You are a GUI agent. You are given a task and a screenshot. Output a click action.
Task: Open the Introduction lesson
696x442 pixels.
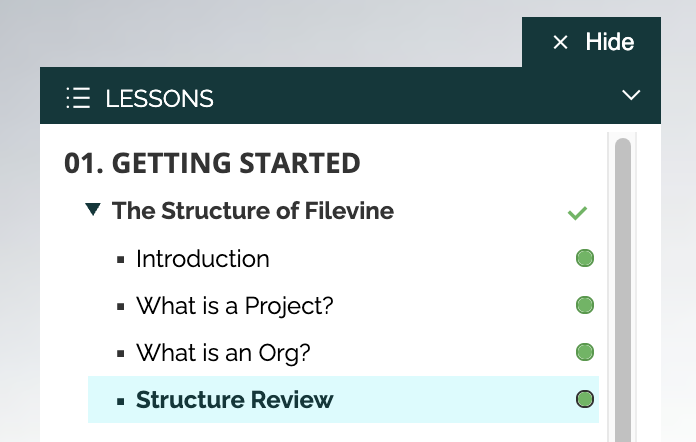click(202, 259)
